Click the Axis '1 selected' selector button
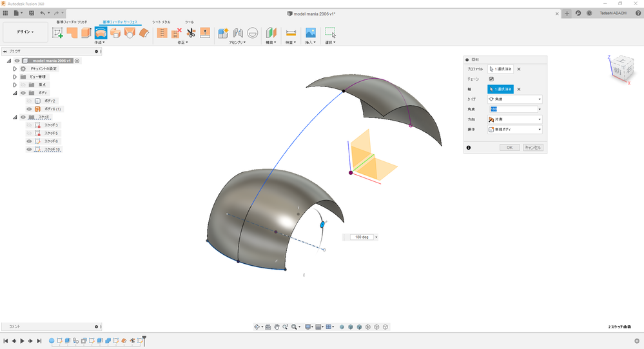 [501, 89]
